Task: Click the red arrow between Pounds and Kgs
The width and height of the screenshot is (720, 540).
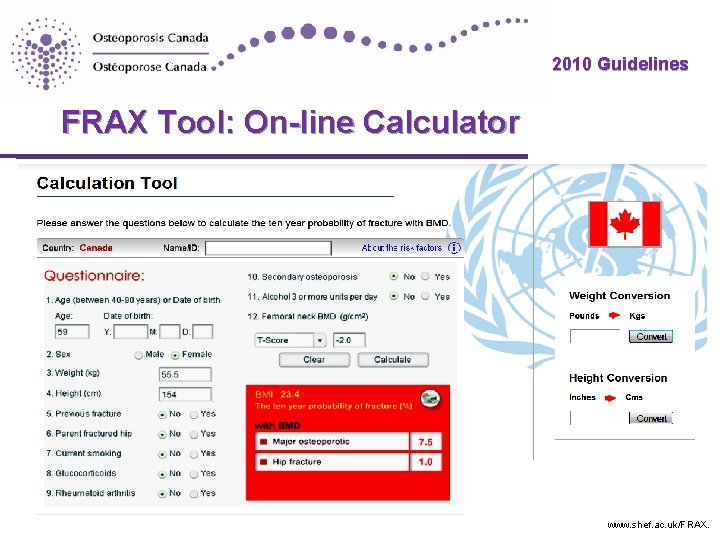Action: (x=614, y=315)
